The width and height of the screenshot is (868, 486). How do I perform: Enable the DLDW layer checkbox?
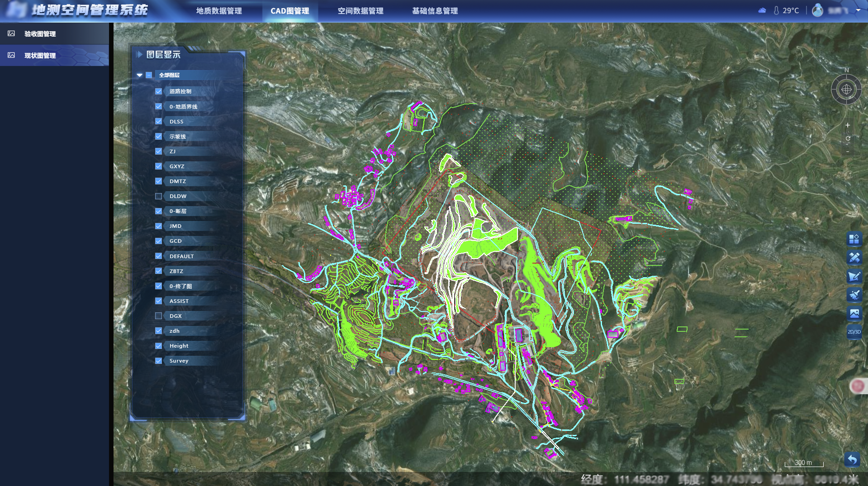point(158,196)
